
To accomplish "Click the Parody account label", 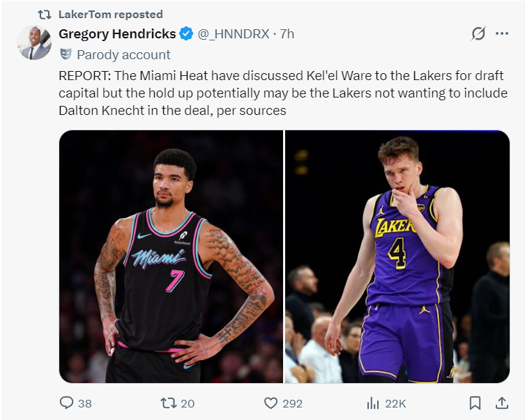I will point(123,54).
